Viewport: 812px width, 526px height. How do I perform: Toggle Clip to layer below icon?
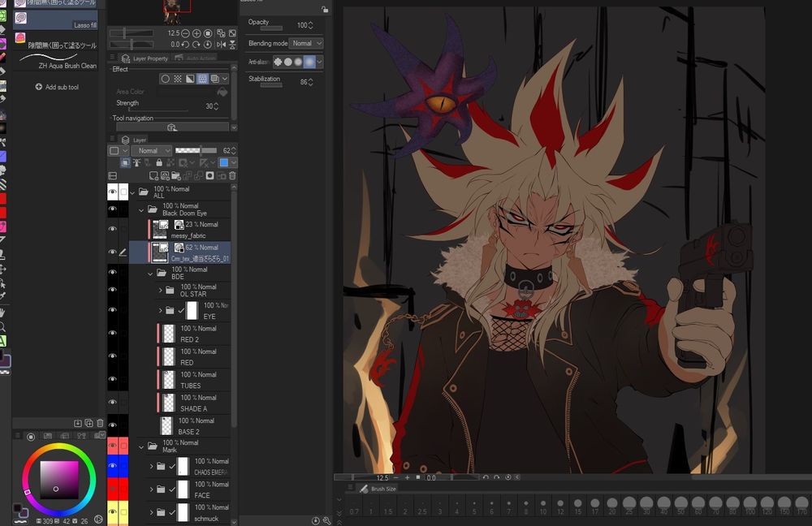pos(125,162)
